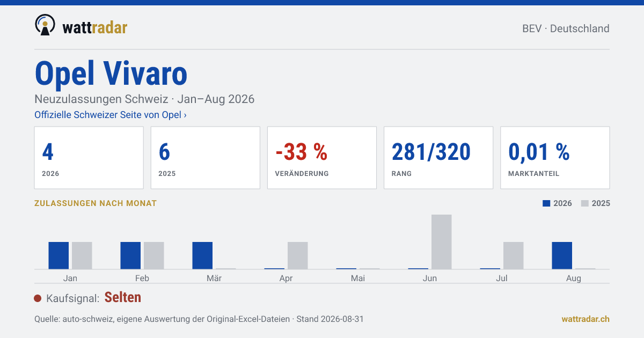Select the Marktanteil card showing 0,01 %

coord(555,158)
